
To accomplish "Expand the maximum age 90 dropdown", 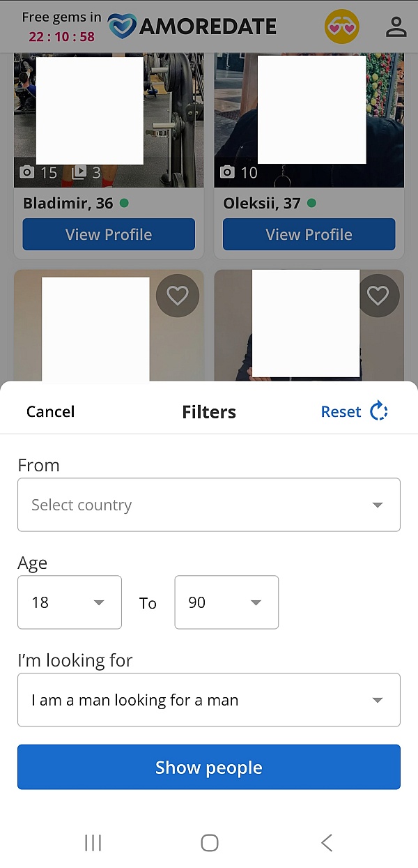I will tap(226, 602).
